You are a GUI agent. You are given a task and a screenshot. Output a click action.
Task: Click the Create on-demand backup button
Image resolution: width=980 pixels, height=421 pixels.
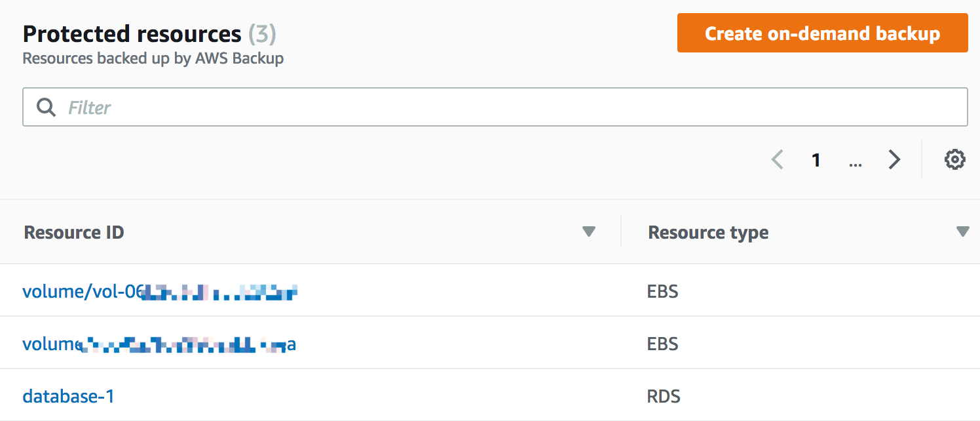pos(822,33)
